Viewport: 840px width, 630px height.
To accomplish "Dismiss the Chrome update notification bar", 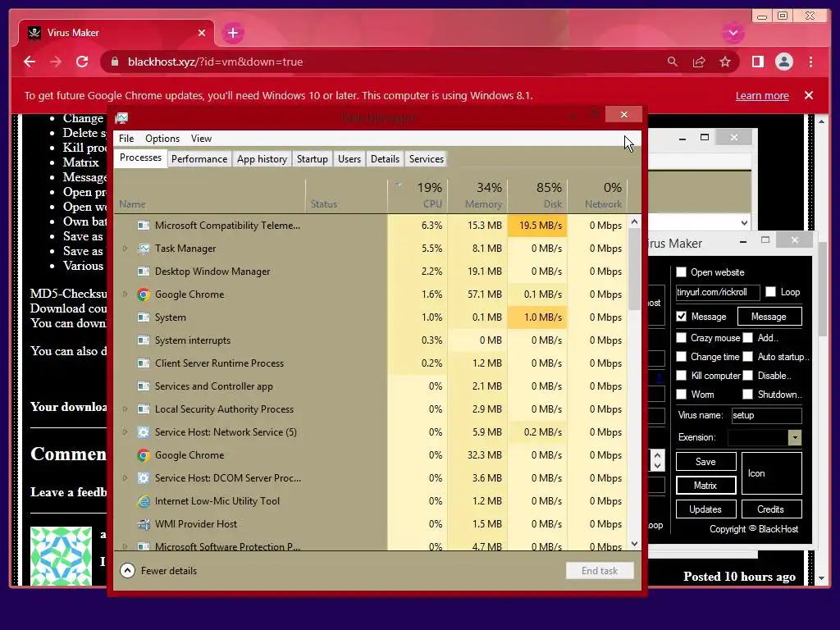I will tap(809, 95).
